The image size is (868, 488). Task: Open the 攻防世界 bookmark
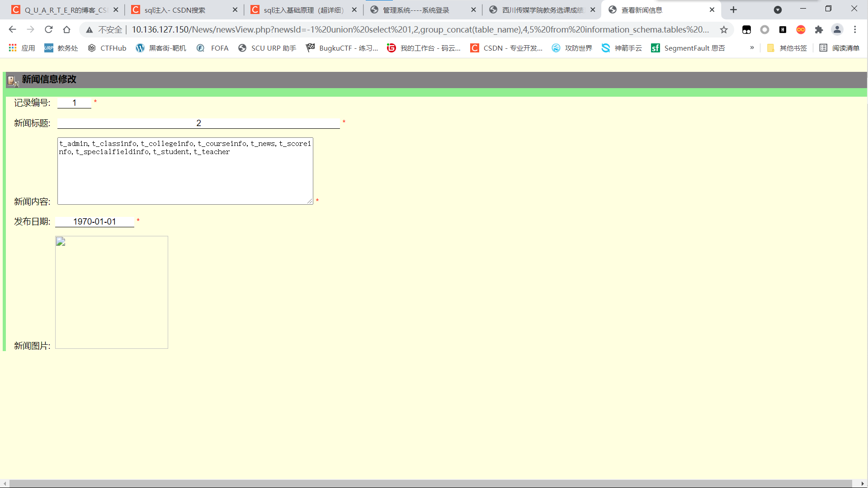pos(572,48)
